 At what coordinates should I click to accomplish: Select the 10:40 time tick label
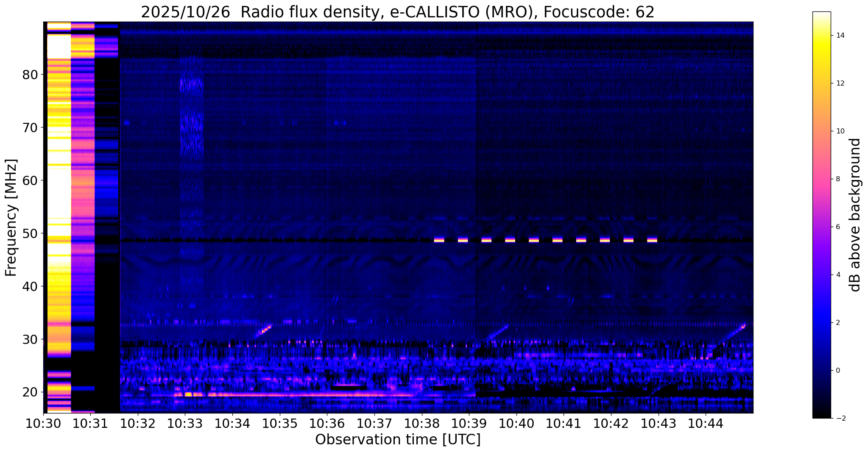click(516, 424)
